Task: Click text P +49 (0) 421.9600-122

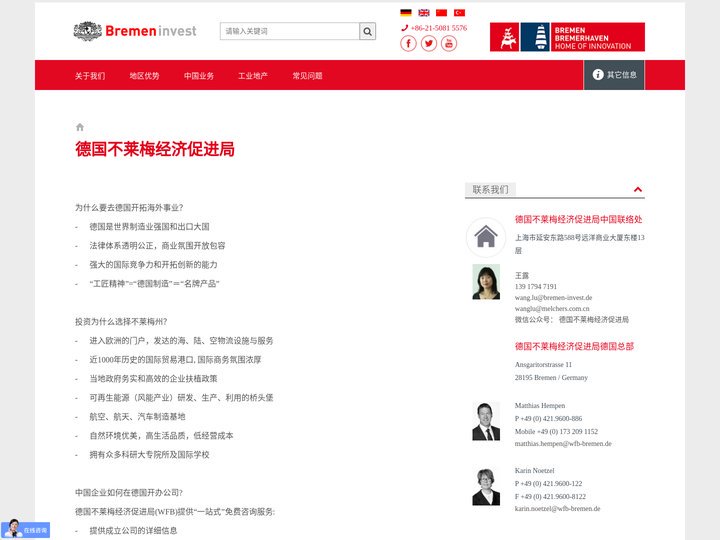Action: point(549,484)
